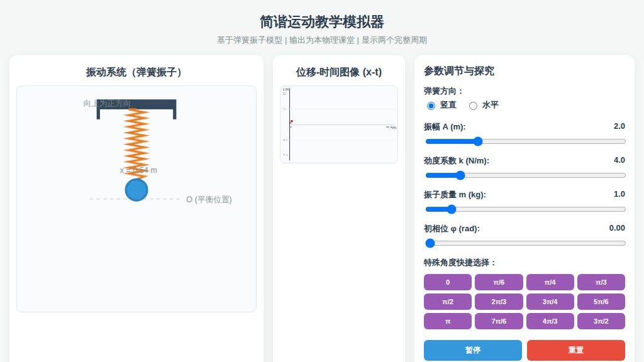Click the blue oscillator ball
This screenshot has width=644, height=362.
point(136,190)
